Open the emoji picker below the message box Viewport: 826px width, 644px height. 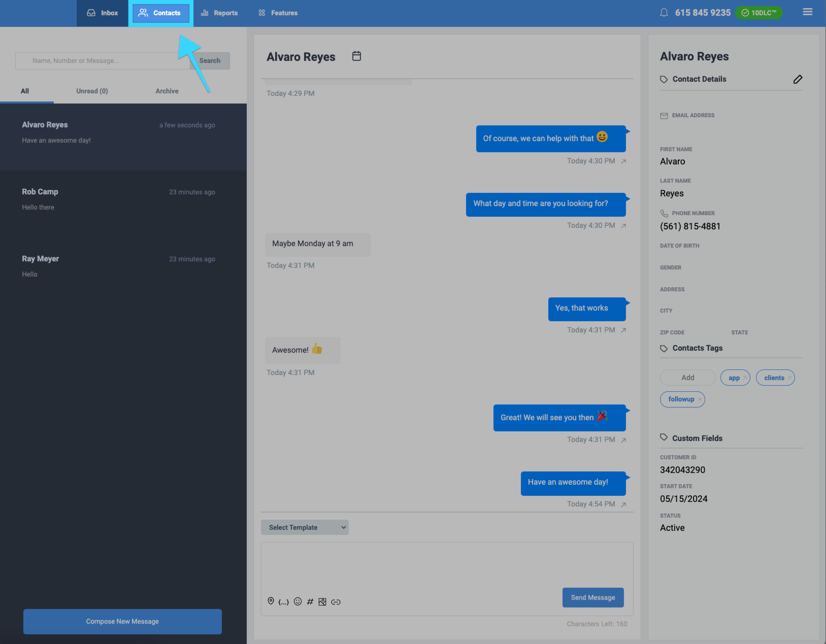tap(298, 601)
